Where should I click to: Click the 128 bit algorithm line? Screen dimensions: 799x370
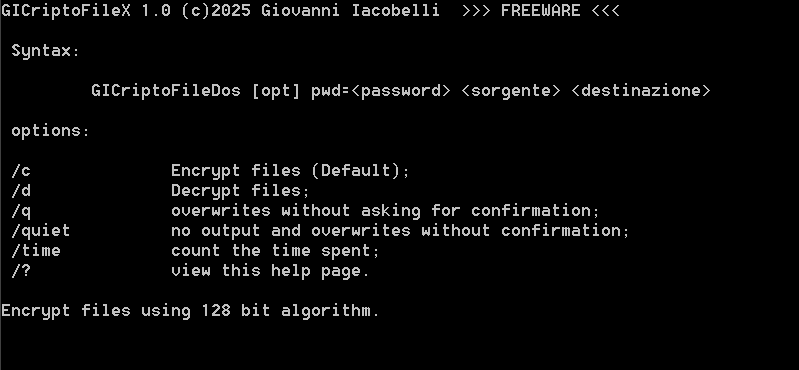pyautogui.click(x=191, y=311)
